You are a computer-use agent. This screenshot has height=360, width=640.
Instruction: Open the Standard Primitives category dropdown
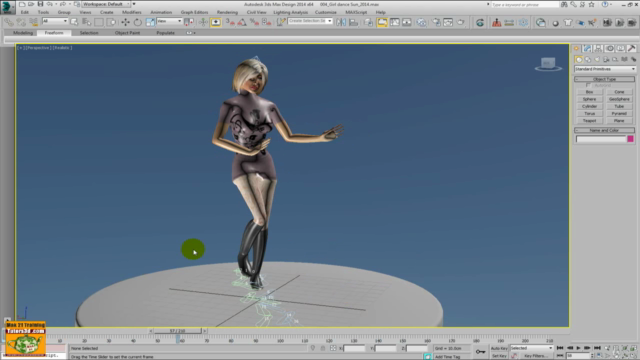point(605,69)
